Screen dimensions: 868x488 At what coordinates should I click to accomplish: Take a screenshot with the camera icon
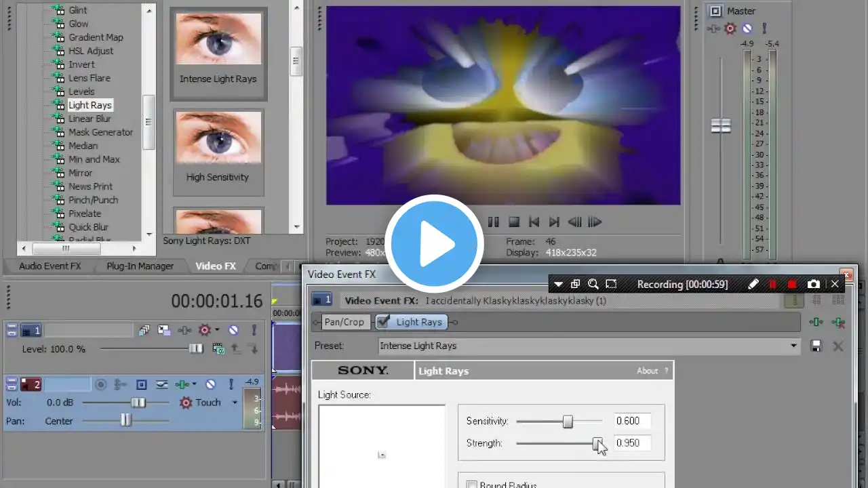coord(814,284)
